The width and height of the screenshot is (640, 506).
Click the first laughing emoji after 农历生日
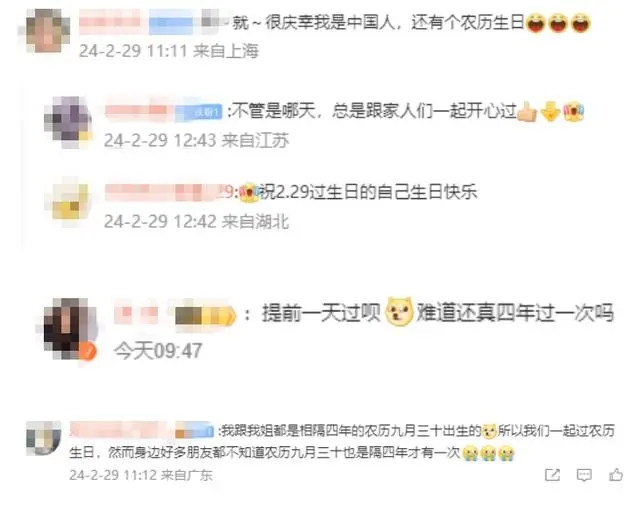[x=536, y=23]
